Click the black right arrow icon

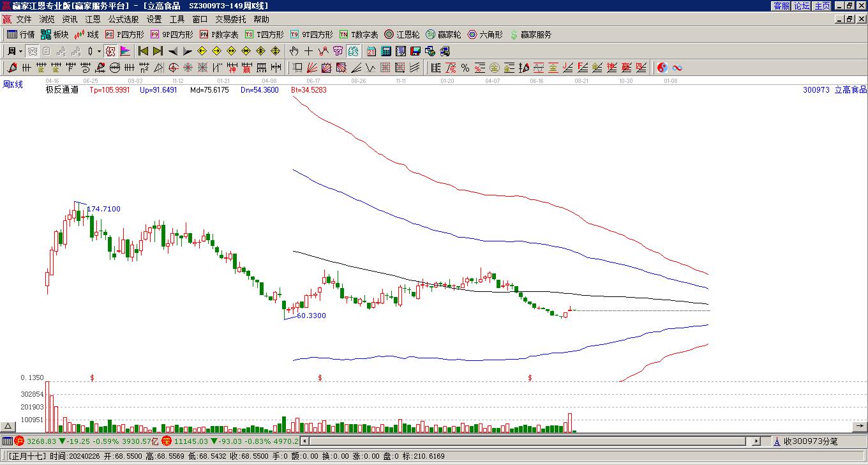coord(187,51)
